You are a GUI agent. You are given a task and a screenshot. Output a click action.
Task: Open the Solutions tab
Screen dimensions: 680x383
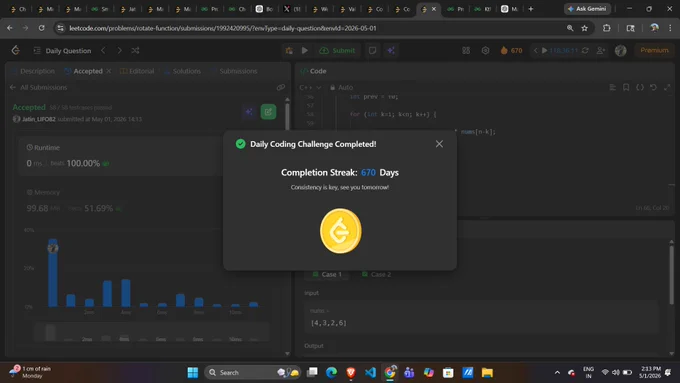point(183,71)
